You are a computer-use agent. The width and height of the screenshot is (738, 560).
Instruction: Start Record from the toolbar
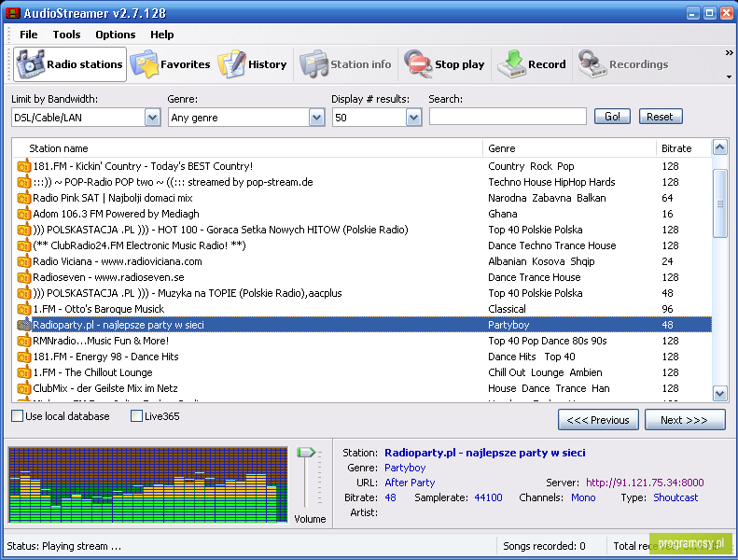click(533, 64)
